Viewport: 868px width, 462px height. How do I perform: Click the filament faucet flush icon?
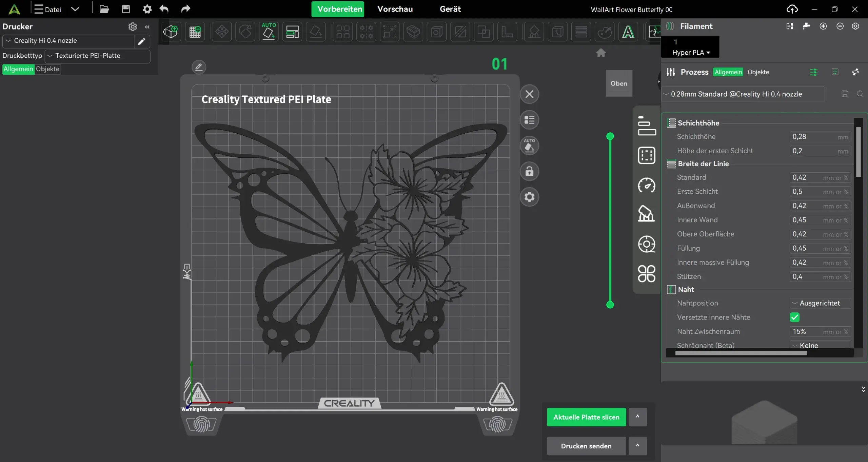[806, 26]
